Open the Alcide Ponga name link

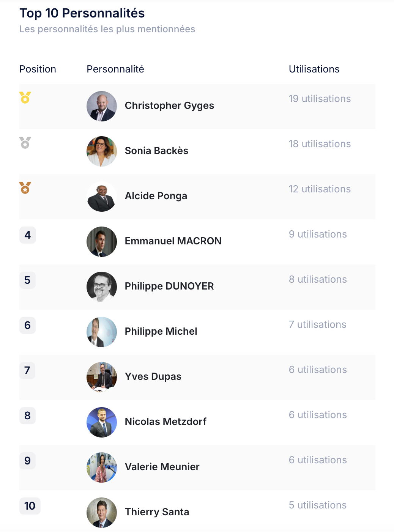tap(156, 196)
